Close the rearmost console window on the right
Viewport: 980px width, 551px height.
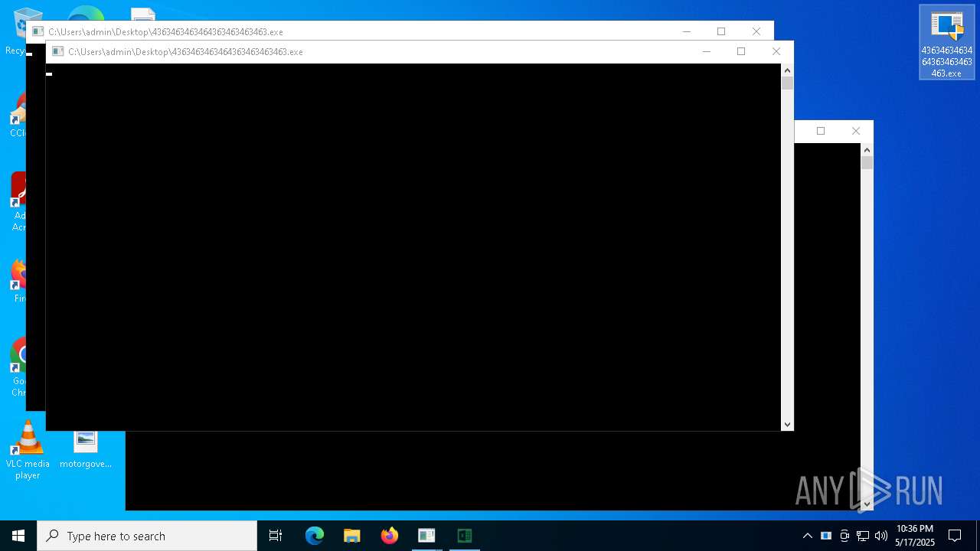(856, 131)
